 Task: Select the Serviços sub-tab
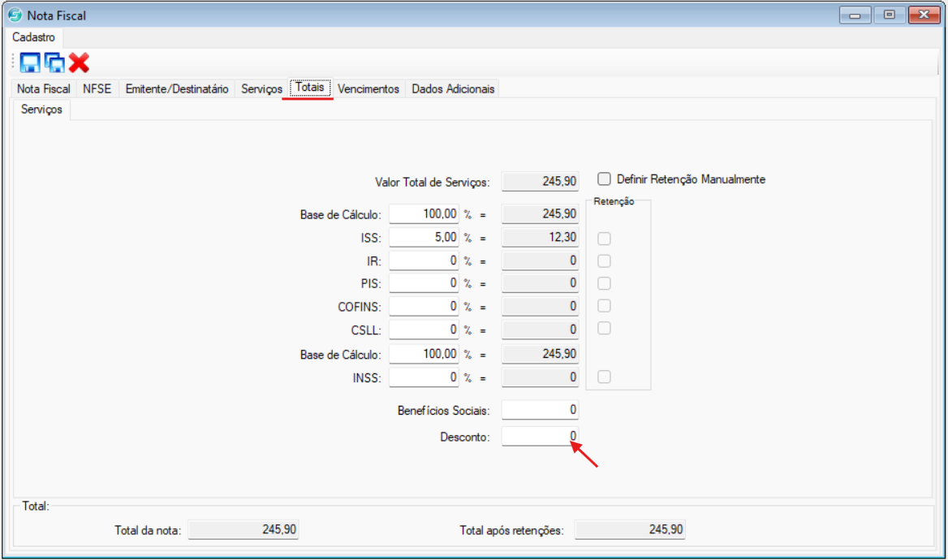click(41, 109)
